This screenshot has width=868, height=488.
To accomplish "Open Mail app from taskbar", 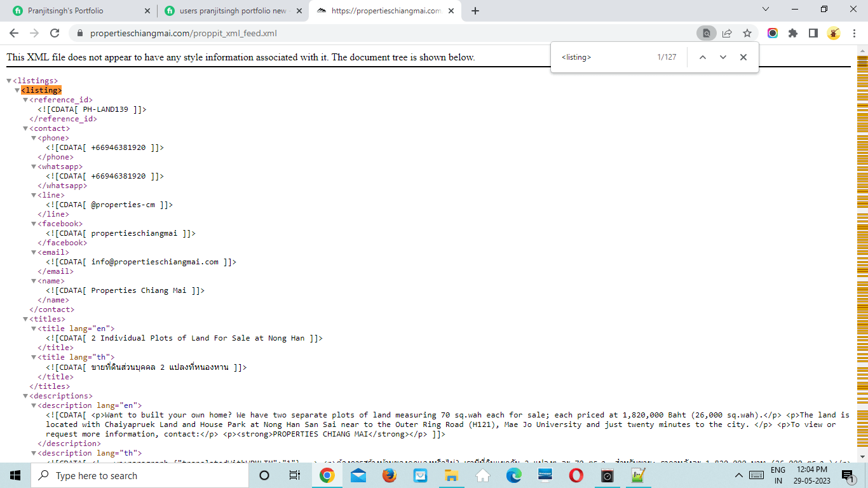I will (358, 475).
